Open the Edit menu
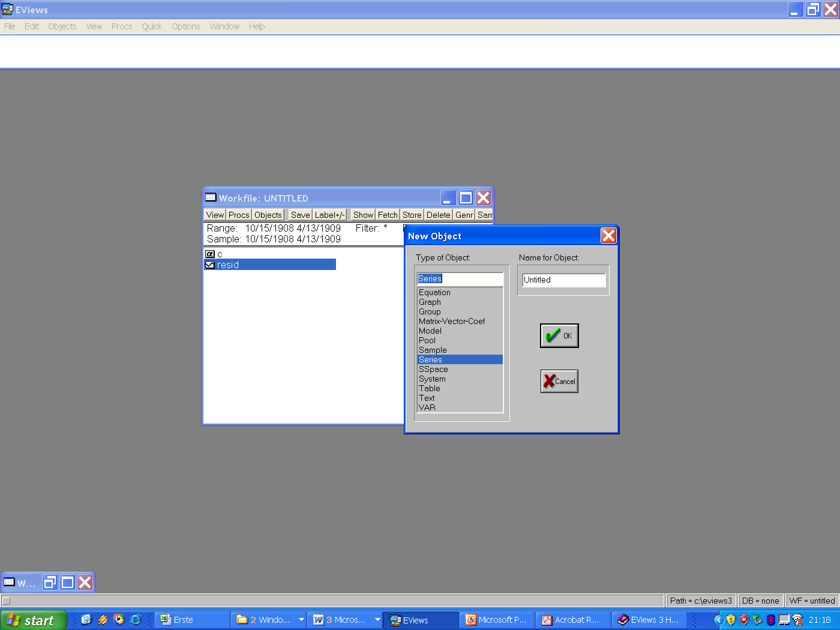The image size is (840, 630). 32,26
